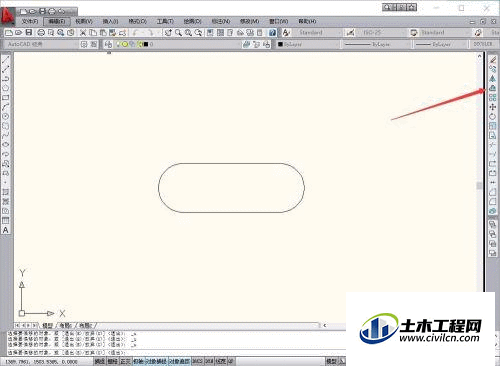Click the New drawing icon
Image resolution: width=500 pixels, height=366 pixels.
pos(9,33)
